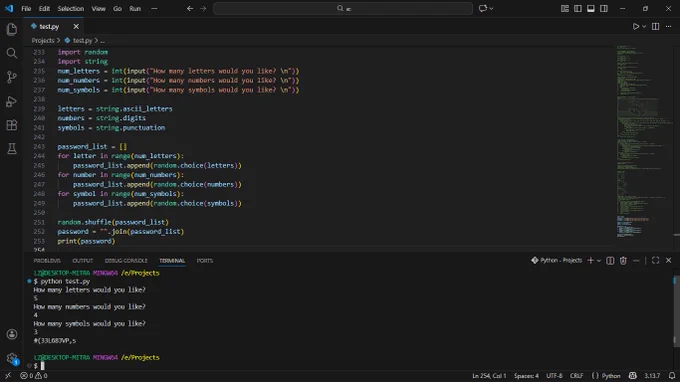The width and height of the screenshot is (680, 382).
Task: Switch to the PORTS panel tab
Action: [205, 261]
